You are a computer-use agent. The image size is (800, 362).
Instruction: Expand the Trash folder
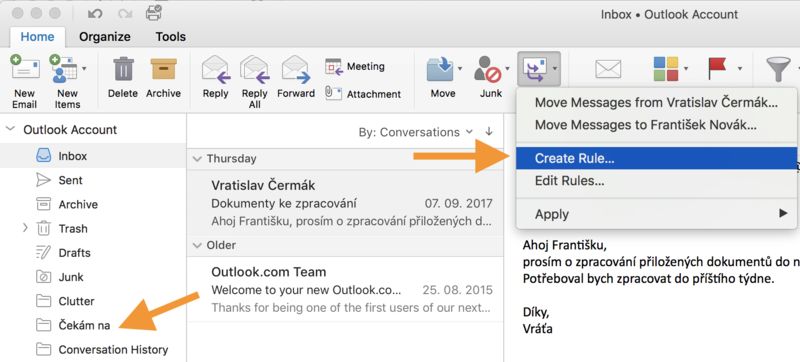[x=25, y=228]
